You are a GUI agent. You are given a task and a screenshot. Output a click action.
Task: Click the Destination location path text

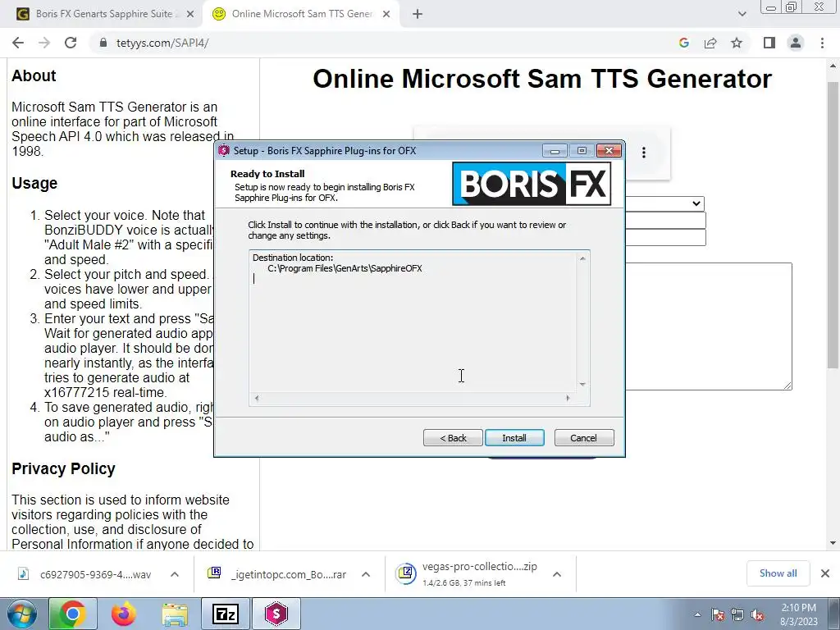pyautogui.click(x=345, y=268)
